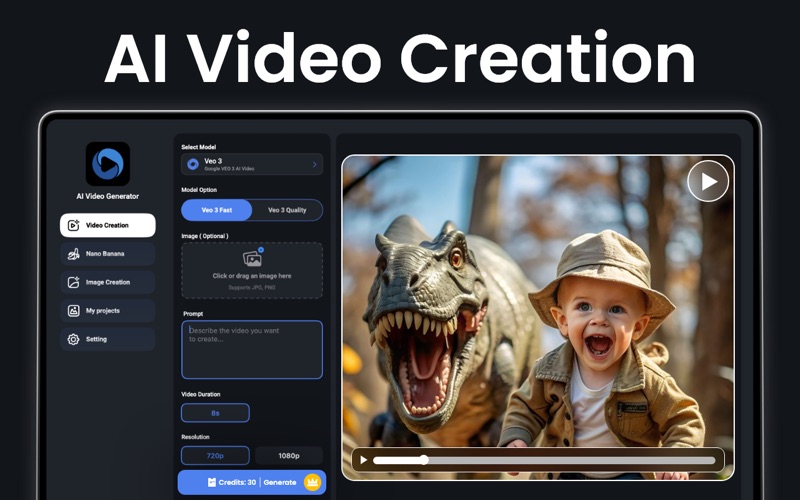
Task: Click the premium crown icon on Generate
Action: click(312, 482)
